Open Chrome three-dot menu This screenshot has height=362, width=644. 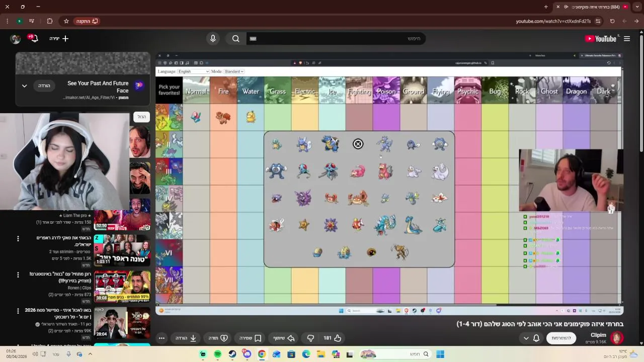click(x=7, y=21)
